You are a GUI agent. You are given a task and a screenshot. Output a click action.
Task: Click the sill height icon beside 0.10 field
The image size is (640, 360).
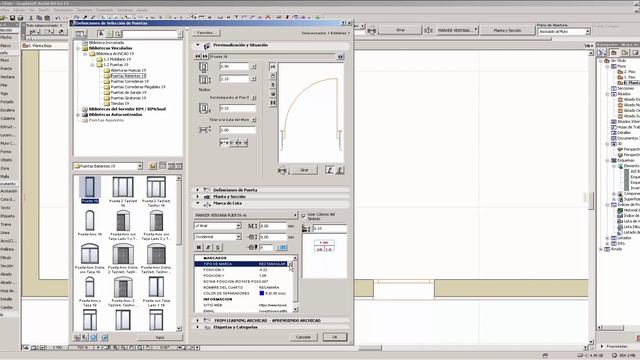[204, 108]
